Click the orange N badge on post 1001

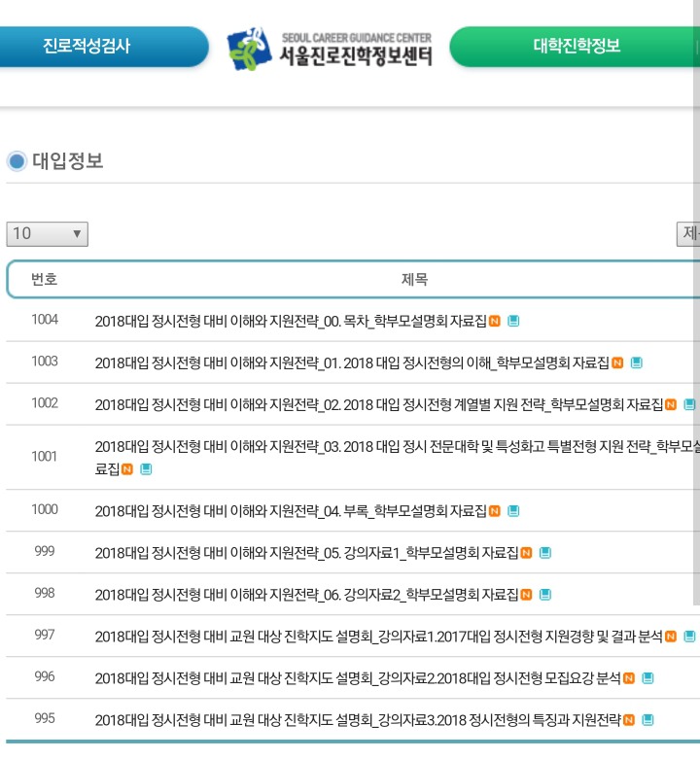pyautogui.click(x=126, y=469)
